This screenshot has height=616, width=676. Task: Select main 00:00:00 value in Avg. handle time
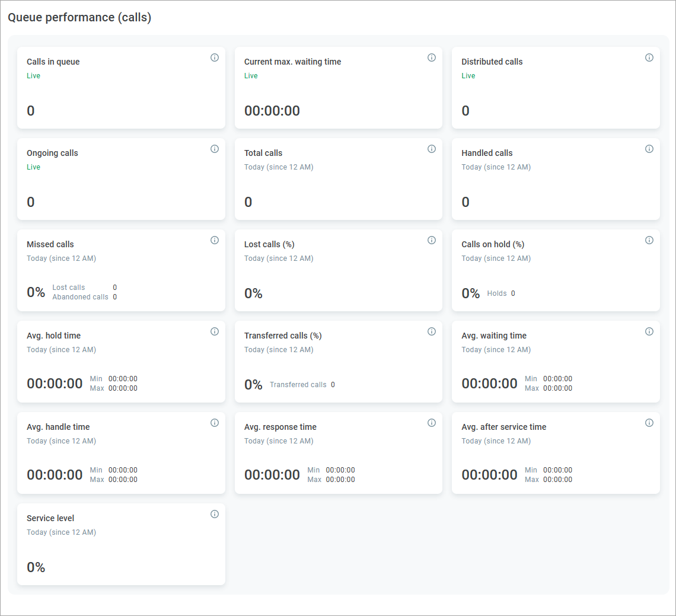55,475
